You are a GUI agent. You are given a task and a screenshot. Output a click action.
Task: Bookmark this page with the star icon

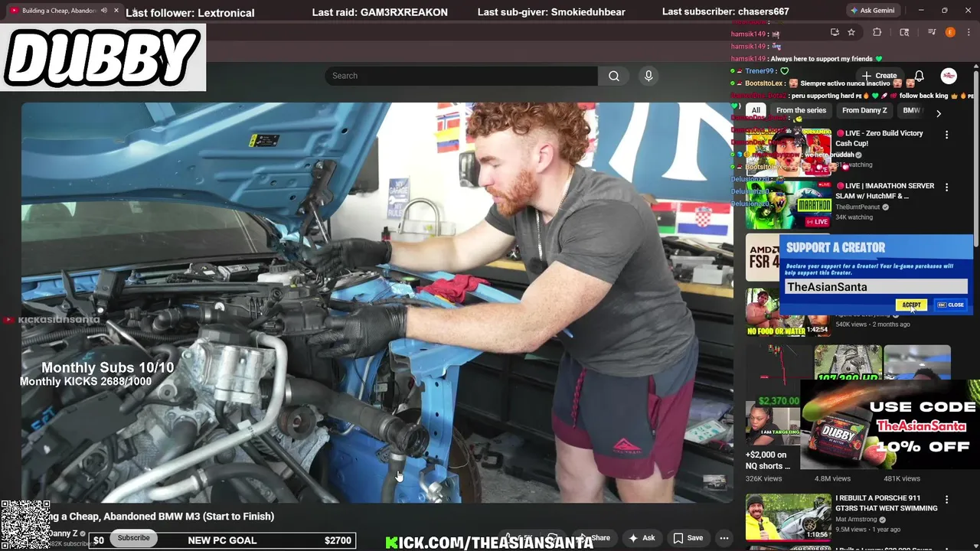[x=851, y=32]
